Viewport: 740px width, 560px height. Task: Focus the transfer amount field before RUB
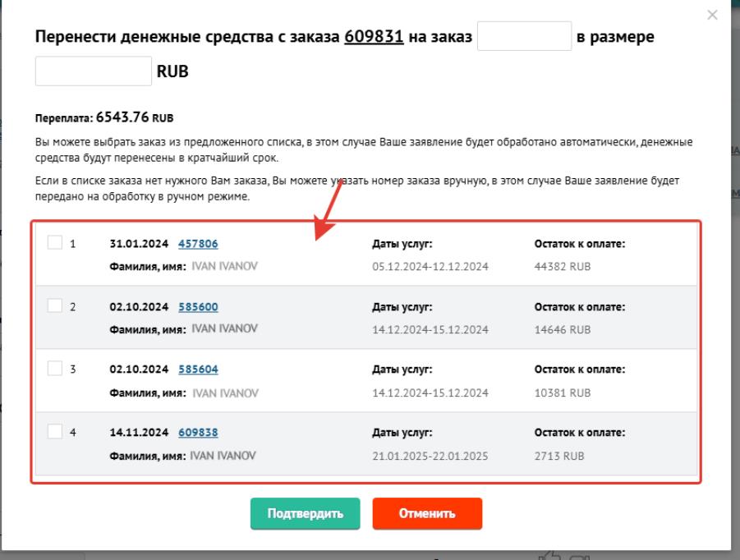pos(93,71)
